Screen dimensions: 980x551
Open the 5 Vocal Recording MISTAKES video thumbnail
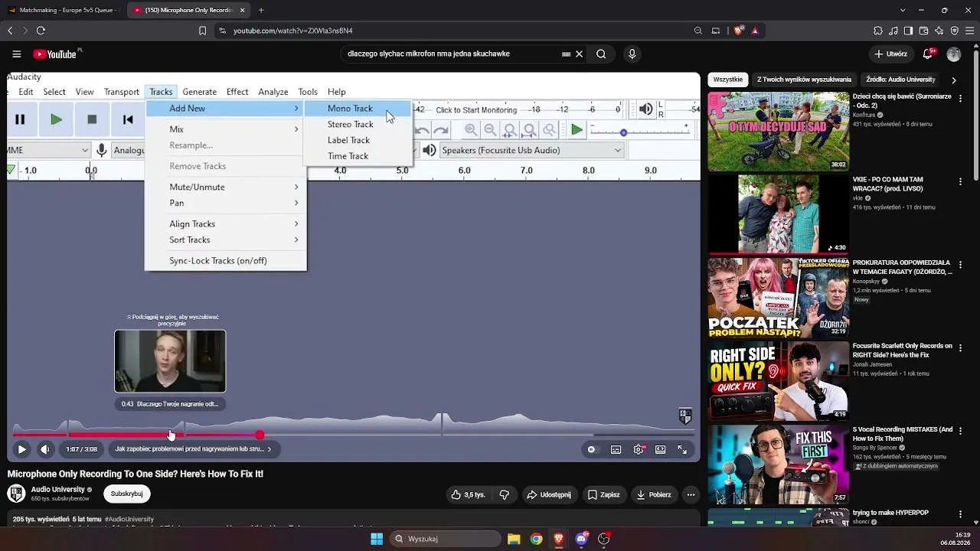[778, 465]
